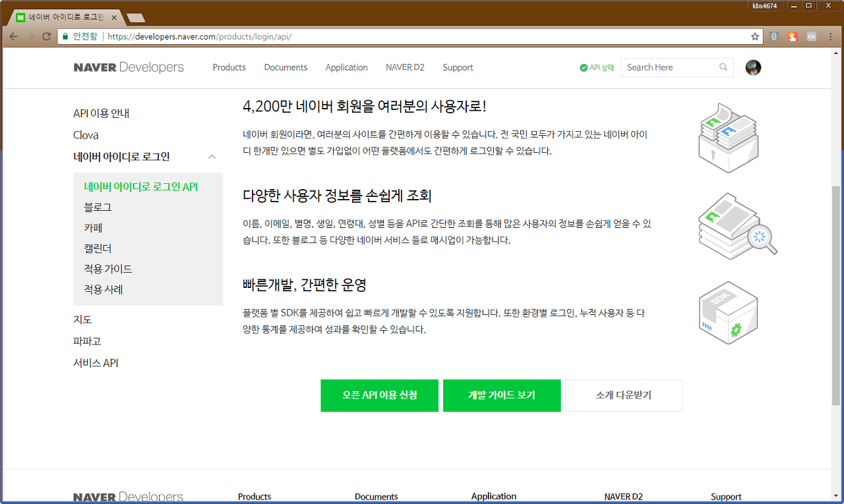Click the NAVER Developers logo in header

(x=129, y=67)
